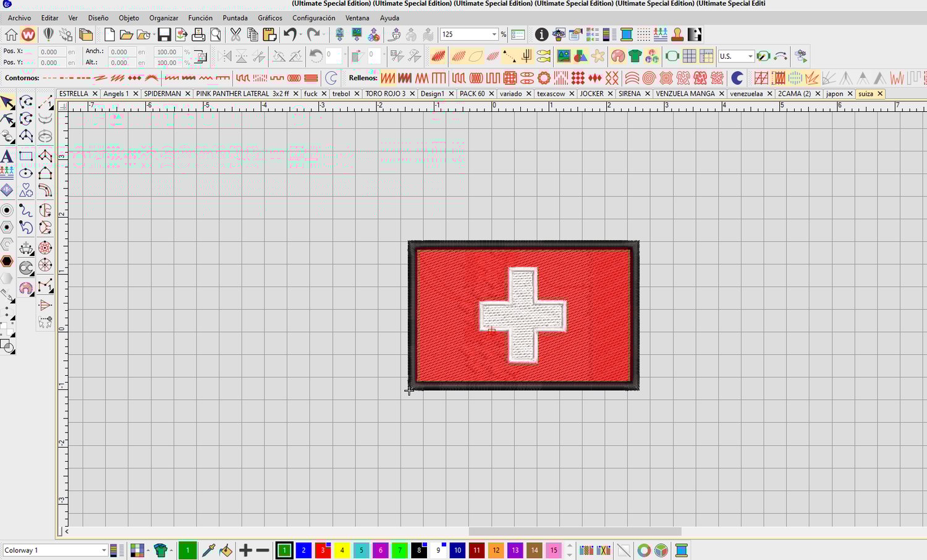Screen dimensions: 927x560
Task: Switch to the SPIDERMAN design tab
Action: point(163,94)
